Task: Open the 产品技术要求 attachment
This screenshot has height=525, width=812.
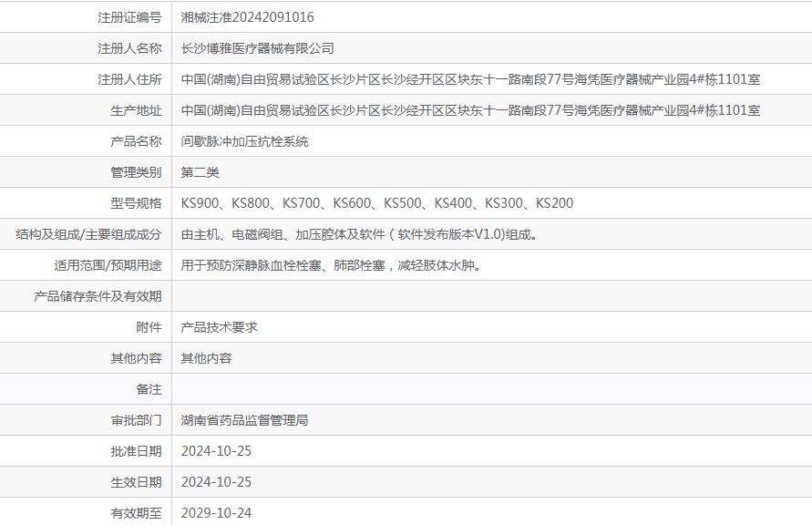Action: [219, 327]
